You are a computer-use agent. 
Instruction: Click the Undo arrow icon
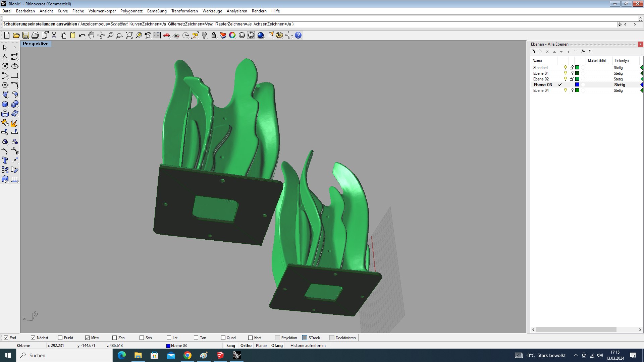(82, 35)
